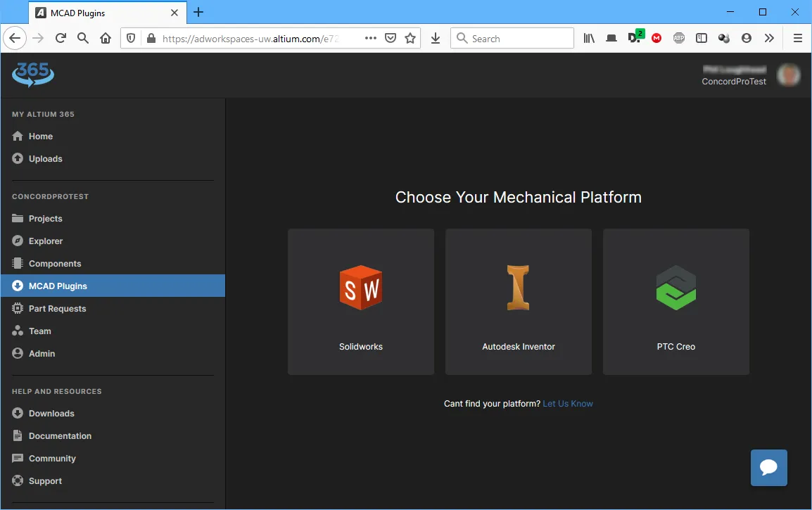
Task: Open Home in the sidebar
Action: tap(41, 136)
